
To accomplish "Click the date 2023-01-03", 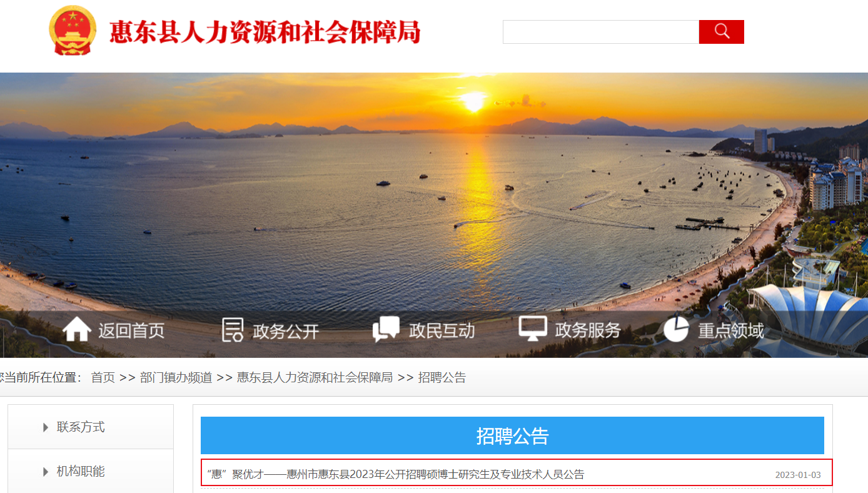I will (798, 475).
